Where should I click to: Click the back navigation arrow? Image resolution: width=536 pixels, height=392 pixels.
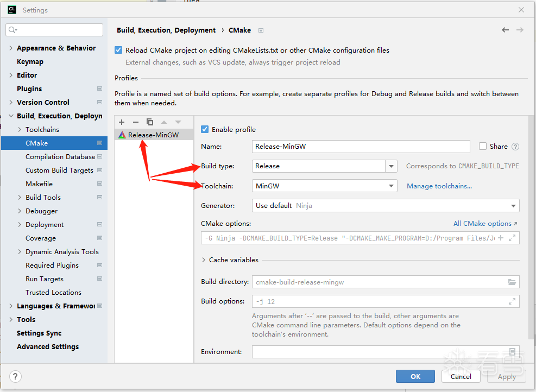(x=505, y=30)
